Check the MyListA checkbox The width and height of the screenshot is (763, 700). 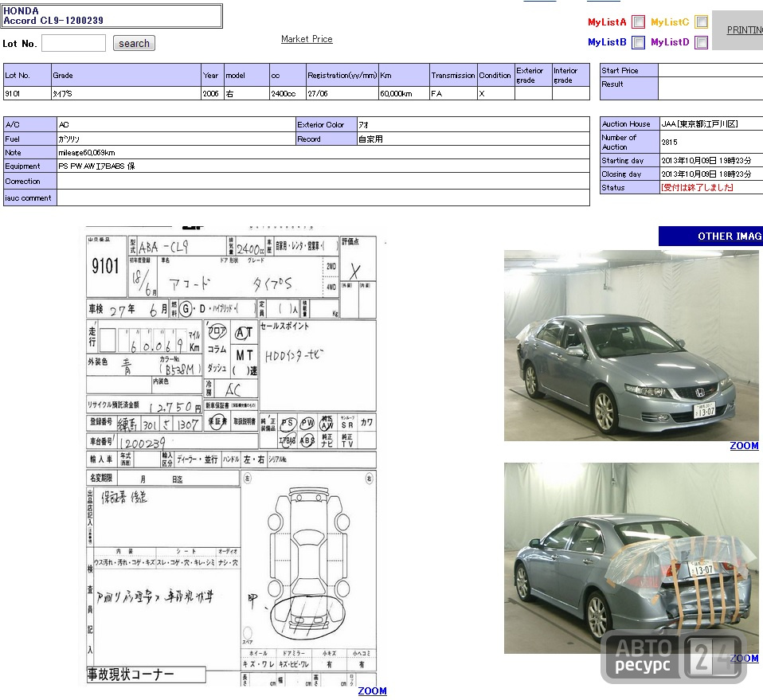(638, 22)
